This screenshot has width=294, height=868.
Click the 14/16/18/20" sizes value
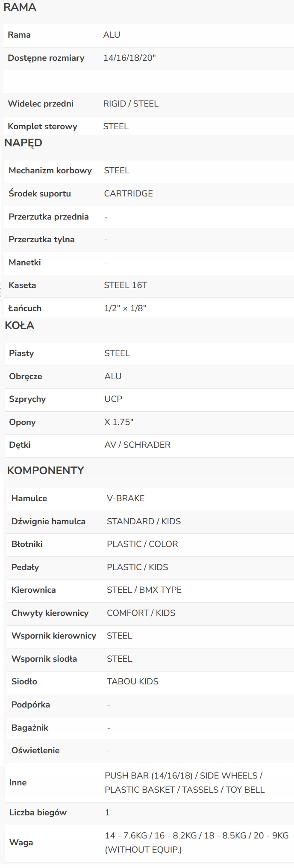tap(129, 58)
